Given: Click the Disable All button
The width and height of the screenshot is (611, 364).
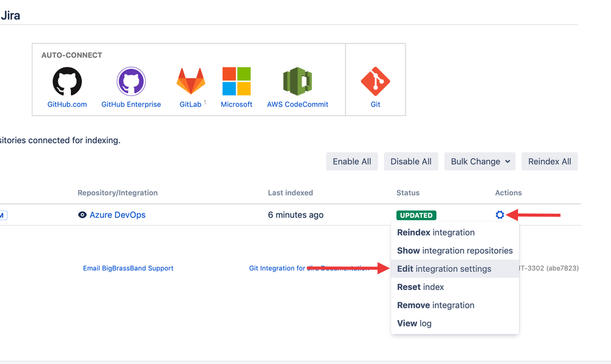Looking at the screenshot, I should 411,162.
